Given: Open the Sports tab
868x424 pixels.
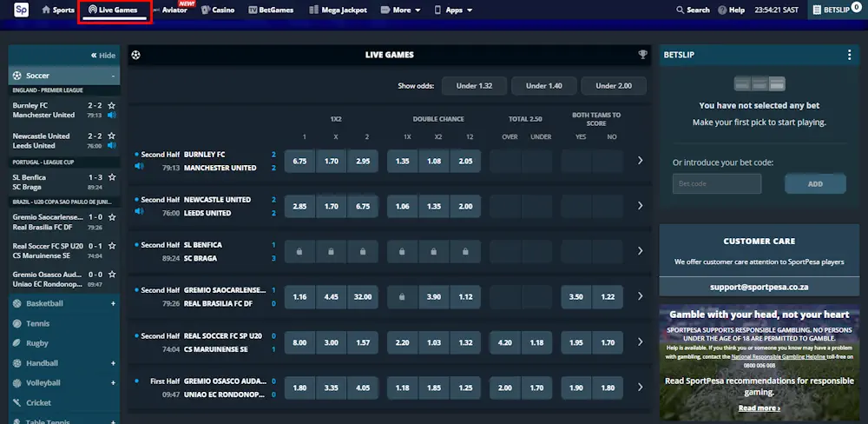Looking at the screenshot, I should pyautogui.click(x=58, y=10).
